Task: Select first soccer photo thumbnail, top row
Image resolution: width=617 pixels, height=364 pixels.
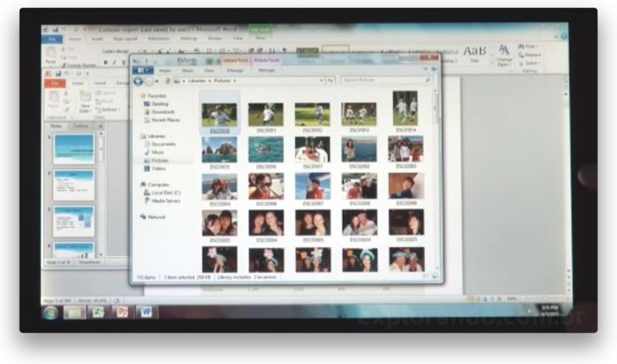Action: pyautogui.click(x=219, y=115)
